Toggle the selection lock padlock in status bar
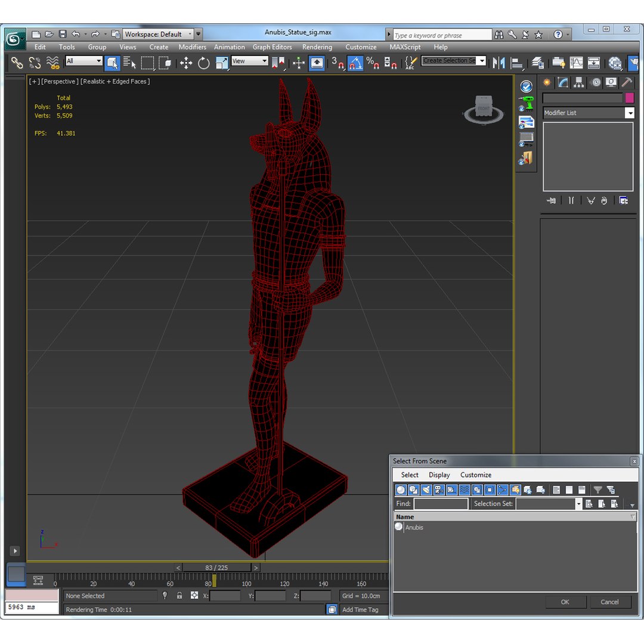644x644 pixels. coord(179,596)
